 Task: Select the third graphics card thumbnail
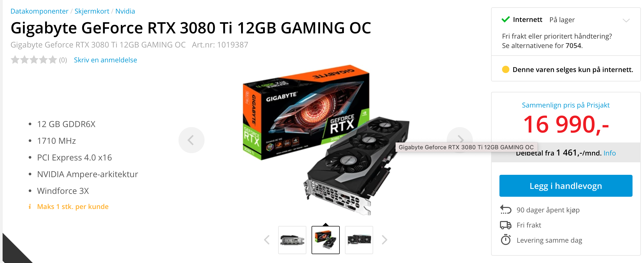coord(359,240)
